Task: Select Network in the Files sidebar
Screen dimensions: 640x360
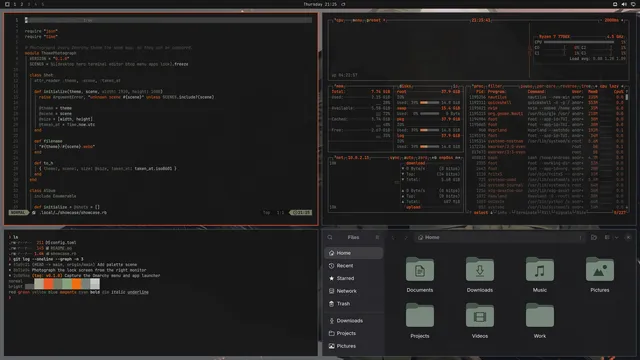Action: tap(353, 291)
